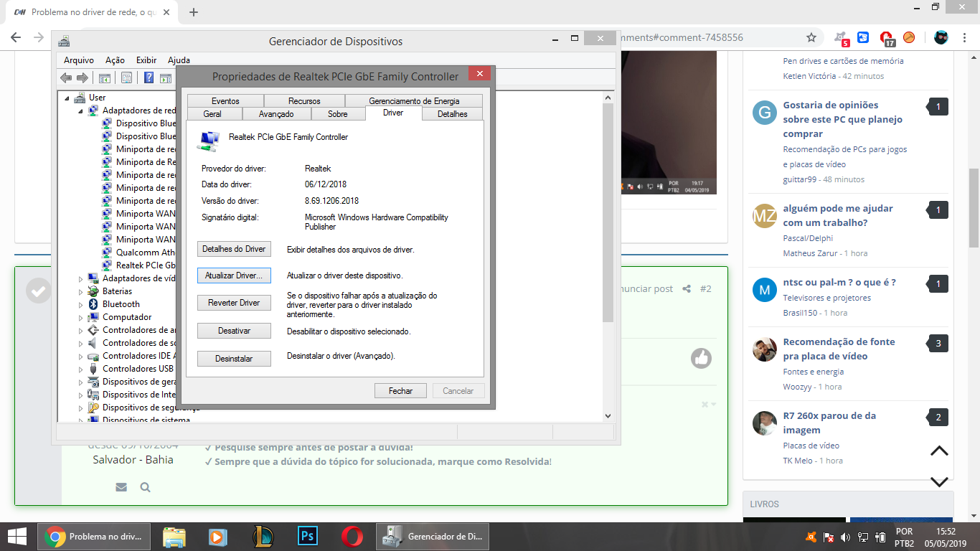Click the Atualizar Driver... button
The height and width of the screenshot is (551, 980).
(234, 275)
